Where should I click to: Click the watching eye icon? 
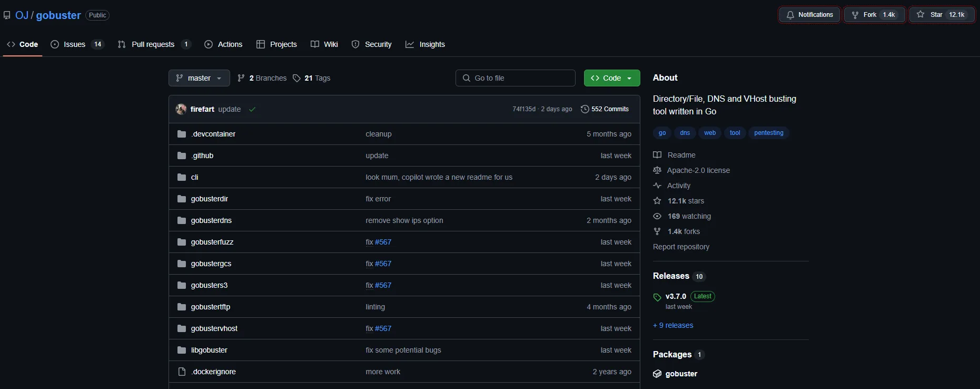click(657, 216)
